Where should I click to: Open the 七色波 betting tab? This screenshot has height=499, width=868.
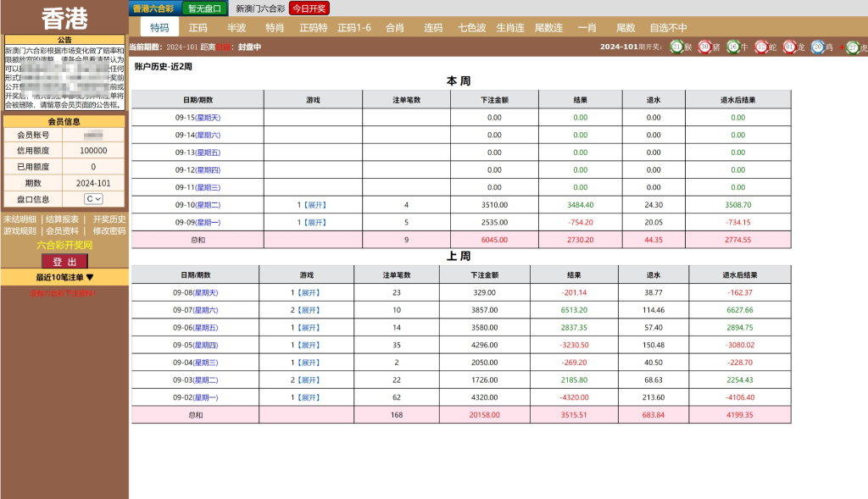(472, 28)
